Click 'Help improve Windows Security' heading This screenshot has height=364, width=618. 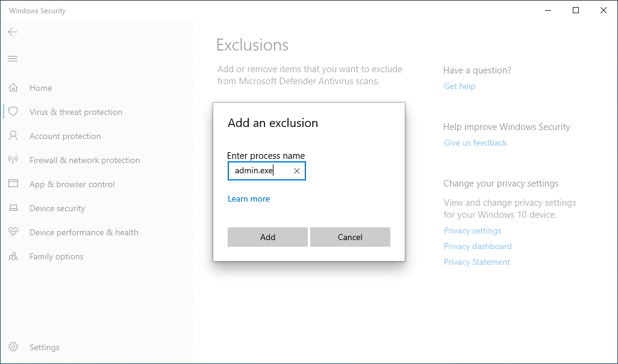pyautogui.click(x=507, y=127)
